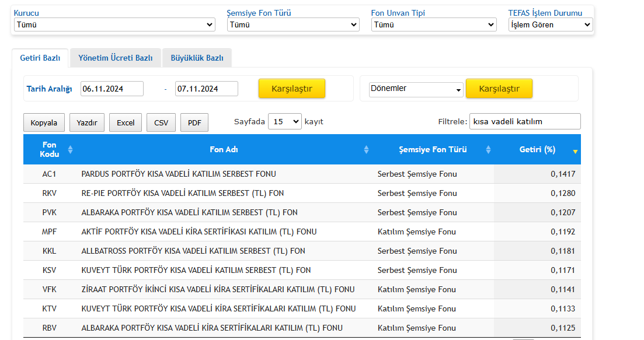Open the Kurucu dropdown
Screen dimensions: 644x340
coord(114,24)
